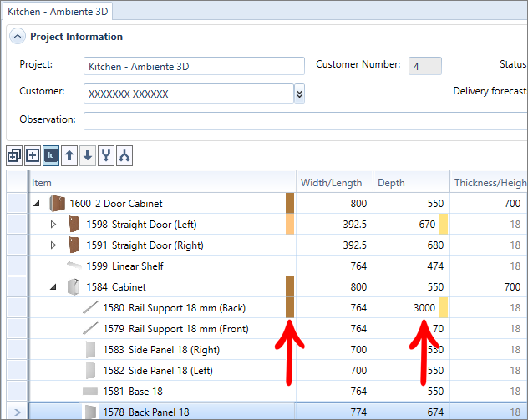
Task: Click the Depth column header
Action: coord(412,182)
